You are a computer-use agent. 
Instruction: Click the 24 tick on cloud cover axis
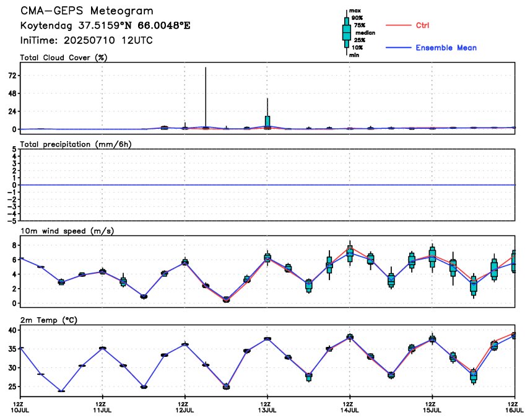pyautogui.click(x=12, y=112)
